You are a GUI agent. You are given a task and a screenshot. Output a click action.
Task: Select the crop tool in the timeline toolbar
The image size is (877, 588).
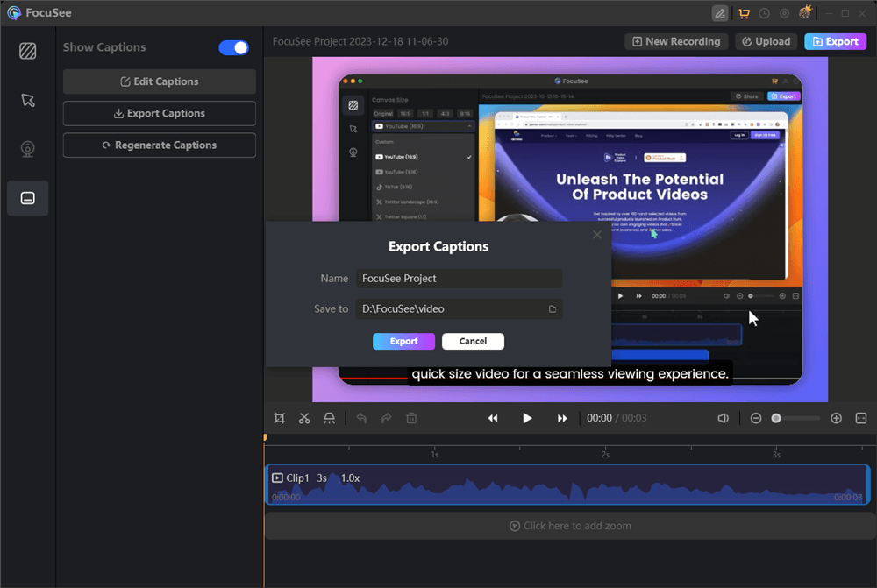pyautogui.click(x=280, y=419)
